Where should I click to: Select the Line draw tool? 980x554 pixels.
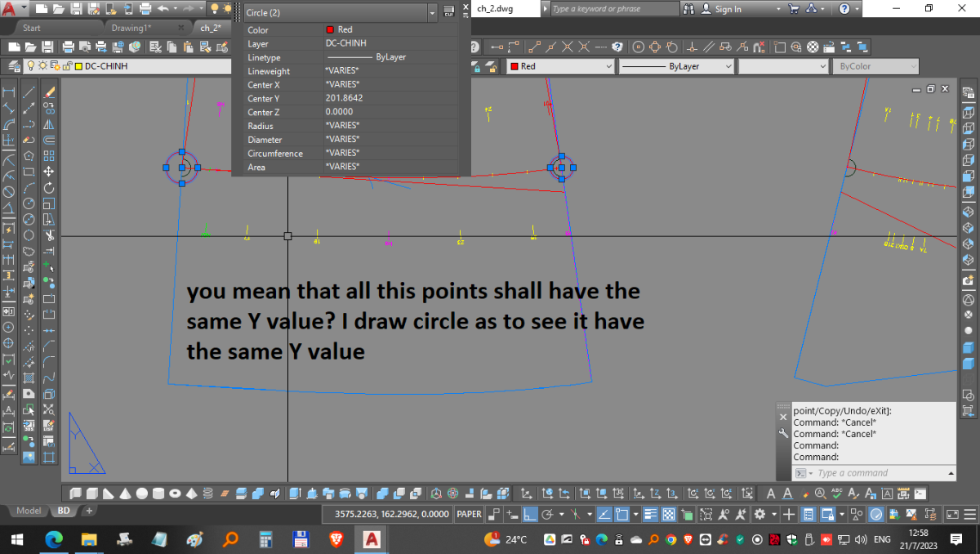point(29,91)
